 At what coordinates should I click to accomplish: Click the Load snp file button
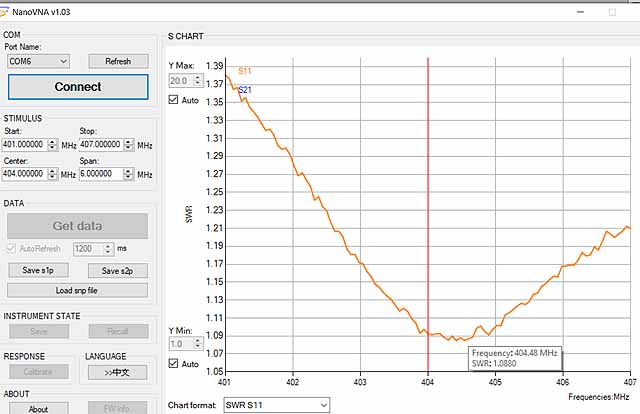click(x=78, y=290)
